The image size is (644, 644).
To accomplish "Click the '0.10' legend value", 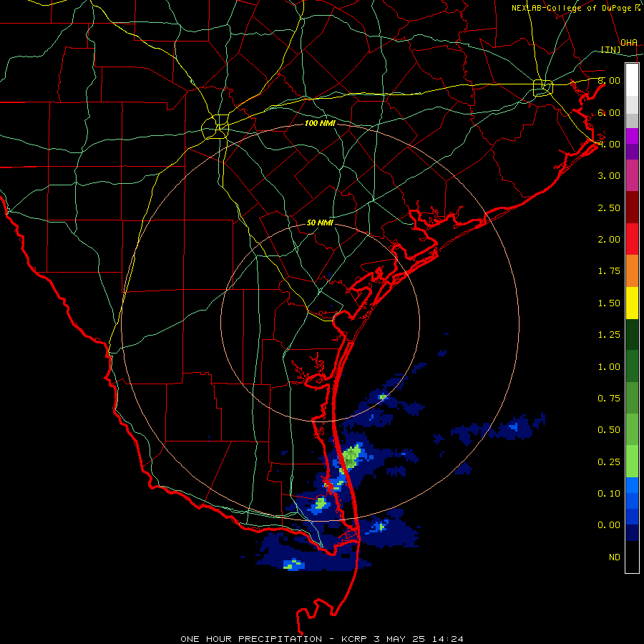I will click(609, 494).
